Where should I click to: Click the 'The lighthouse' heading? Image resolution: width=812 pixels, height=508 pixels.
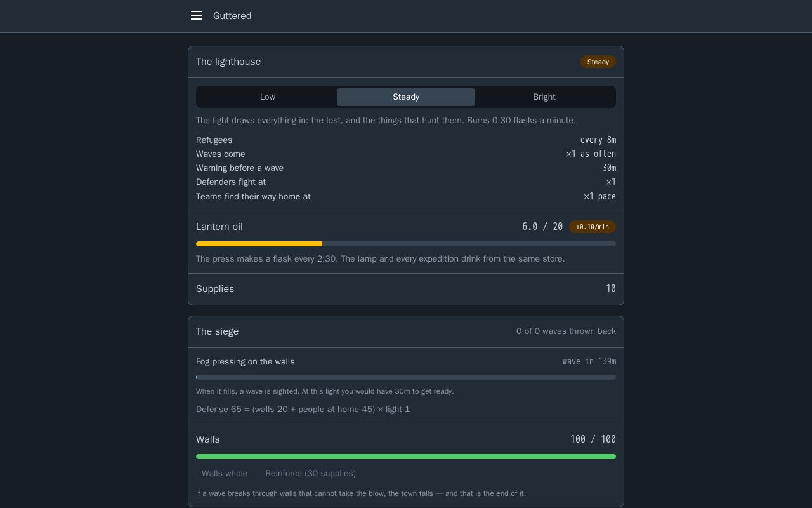[228, 62]
